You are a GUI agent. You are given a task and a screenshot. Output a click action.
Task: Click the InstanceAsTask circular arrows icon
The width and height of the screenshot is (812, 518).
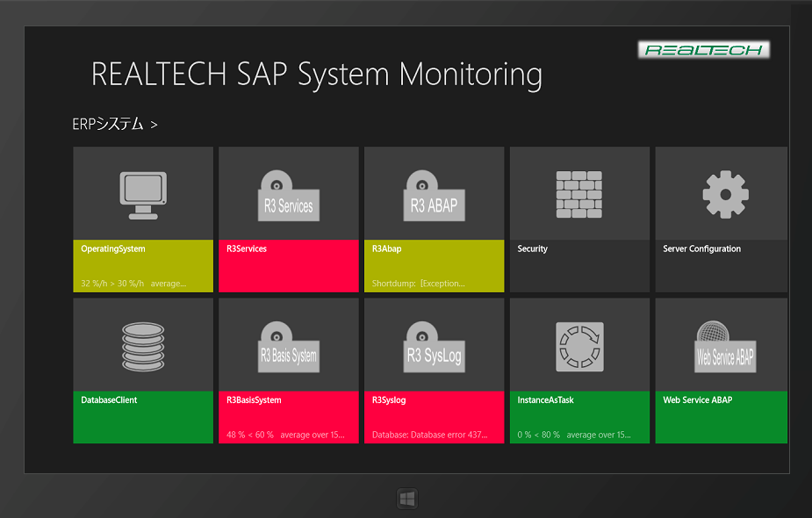click(579, 347)
